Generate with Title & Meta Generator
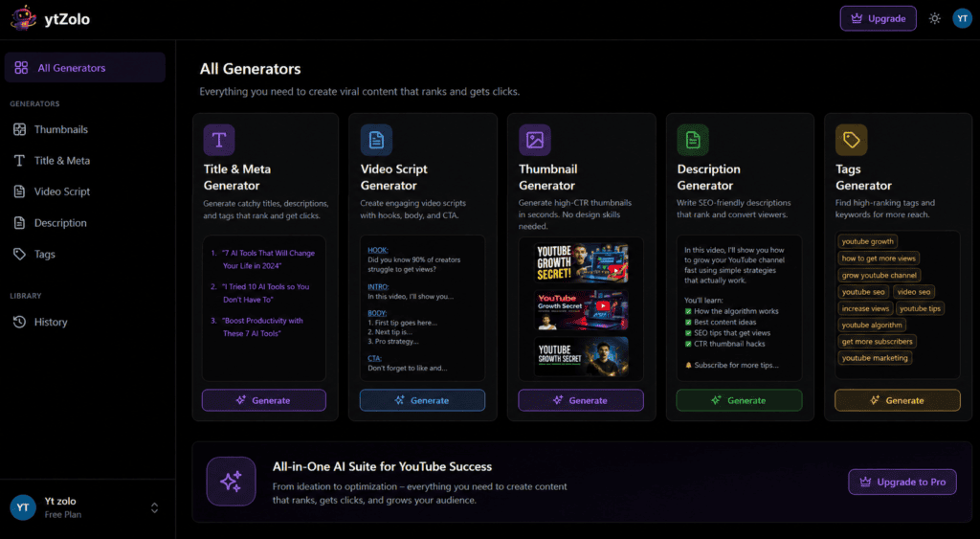This screenshot has width=980, height=539. coord(264,400)
